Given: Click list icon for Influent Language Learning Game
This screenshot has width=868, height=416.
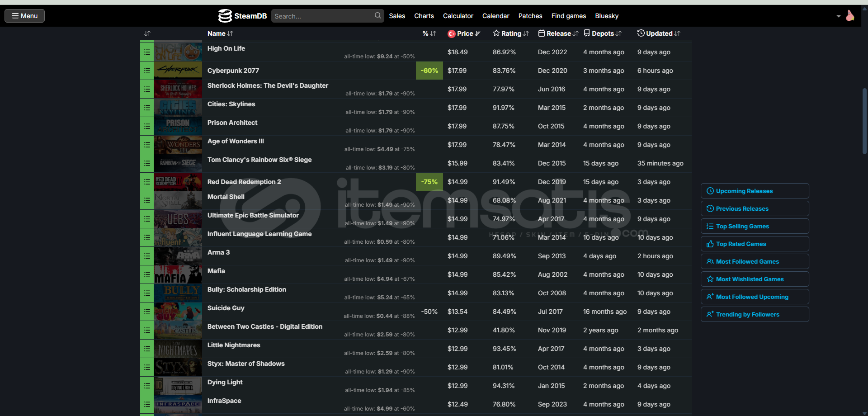Looking at the screenshot, I should click(x=147, y=237).
